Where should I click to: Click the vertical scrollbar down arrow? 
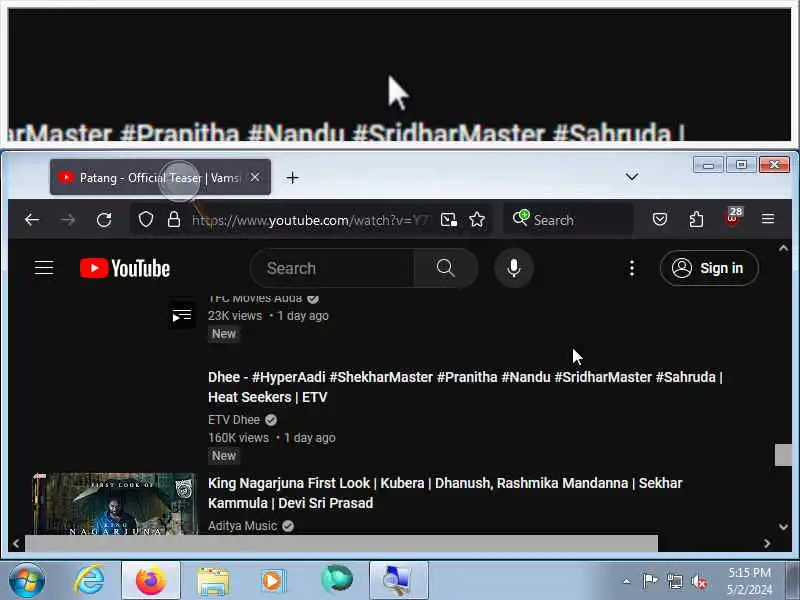click(783, 527)
